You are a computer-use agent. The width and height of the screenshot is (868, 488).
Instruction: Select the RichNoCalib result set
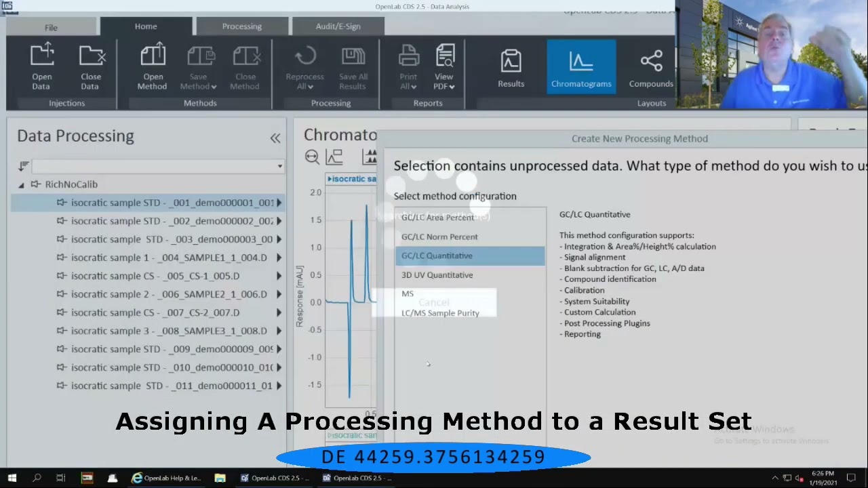pyautogui.click(x=71, y=184)
